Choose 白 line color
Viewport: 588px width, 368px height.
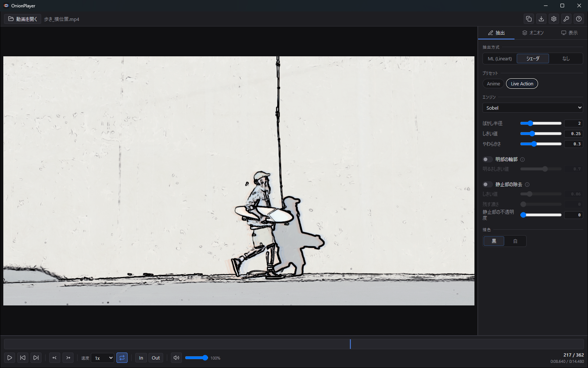click(x=515, y=241)
